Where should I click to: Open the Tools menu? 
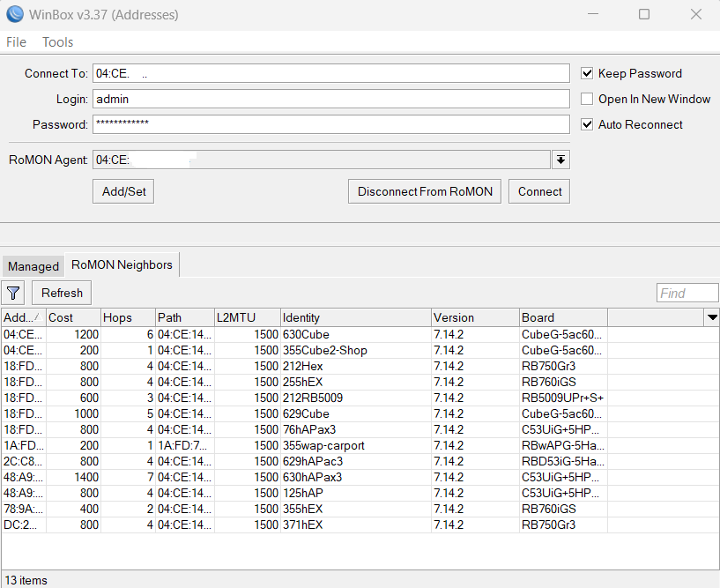58,42
